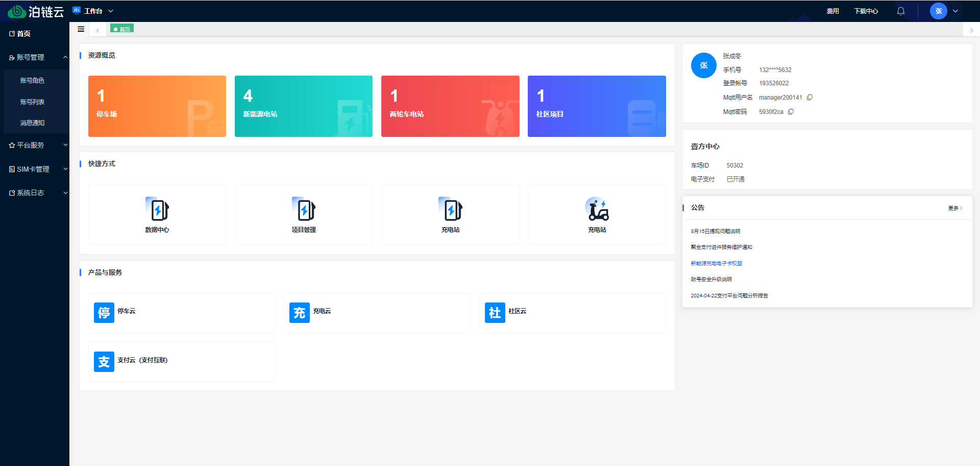
Task: Click phone number 132****5632
Action: tap(775, 70)
